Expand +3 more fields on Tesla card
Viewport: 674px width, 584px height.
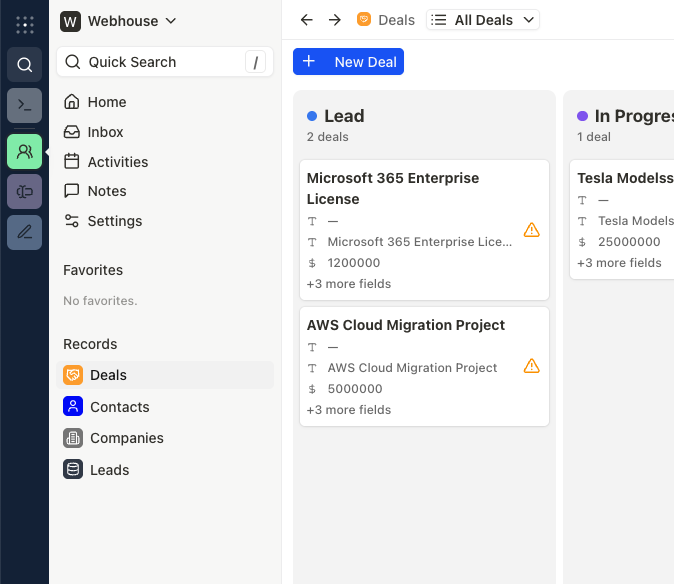coord(619,263)
